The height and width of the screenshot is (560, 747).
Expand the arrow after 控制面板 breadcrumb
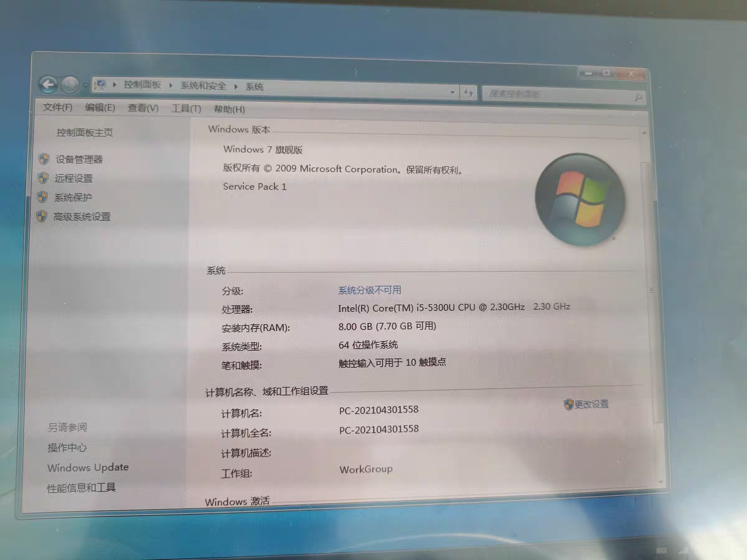(170, 85)
